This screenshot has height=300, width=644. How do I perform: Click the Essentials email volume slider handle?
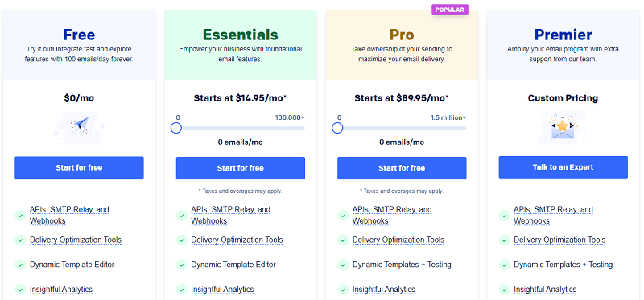point(176,128)
